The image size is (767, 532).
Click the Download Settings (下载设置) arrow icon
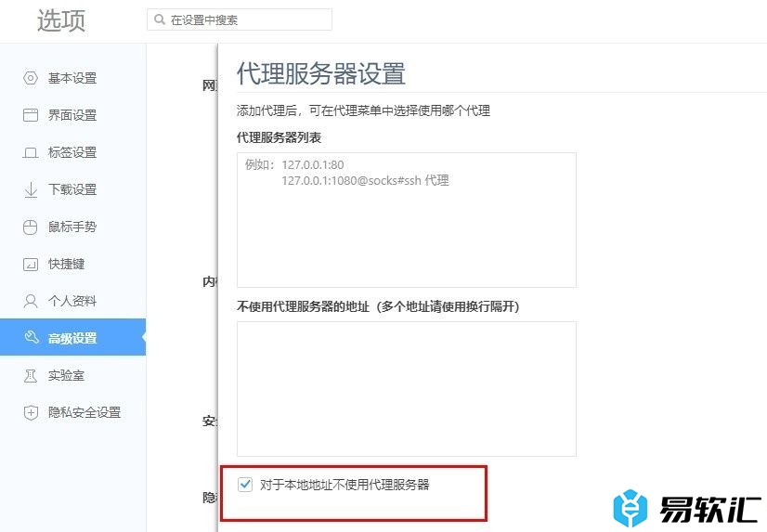(31, 189)
